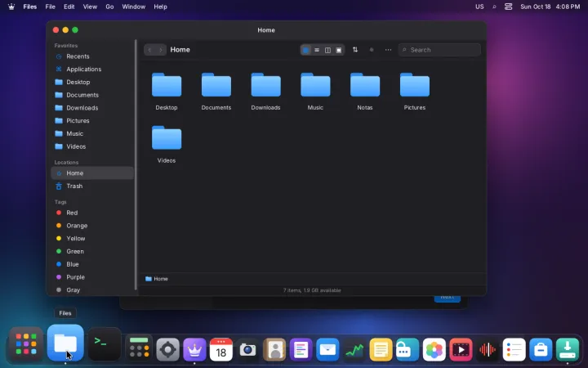Open the menu bar search
Screen dimensions: 588x368
coord(494,7)
